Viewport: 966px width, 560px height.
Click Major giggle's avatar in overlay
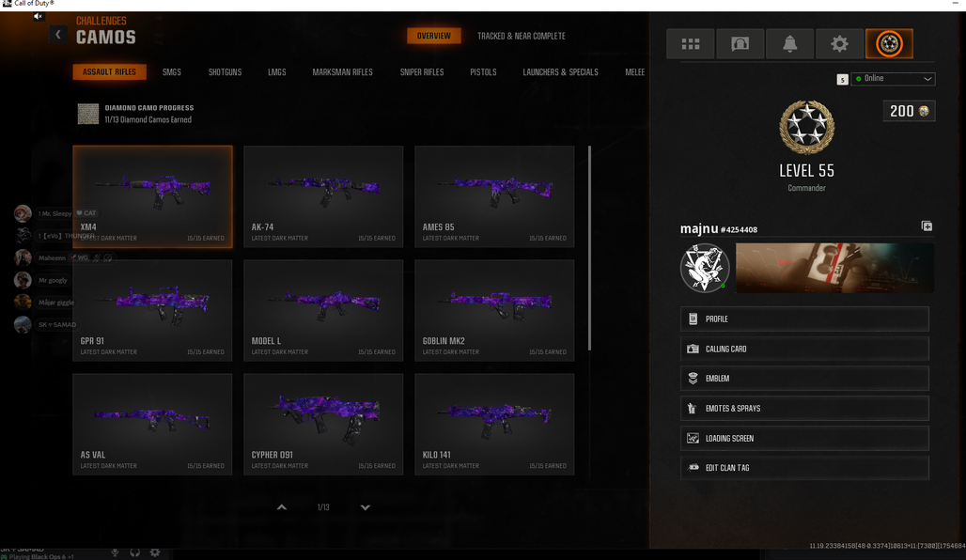23,302
